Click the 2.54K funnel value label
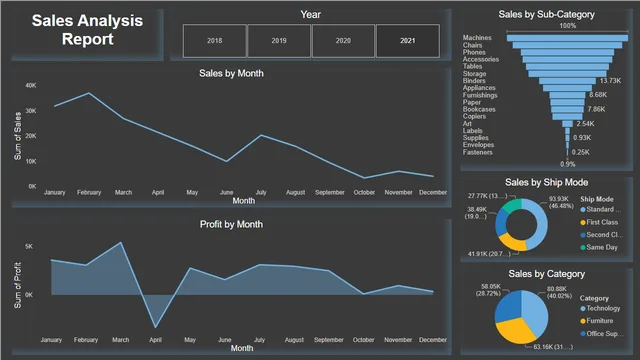This screenshot has width=640, height=360. [585, 124]
